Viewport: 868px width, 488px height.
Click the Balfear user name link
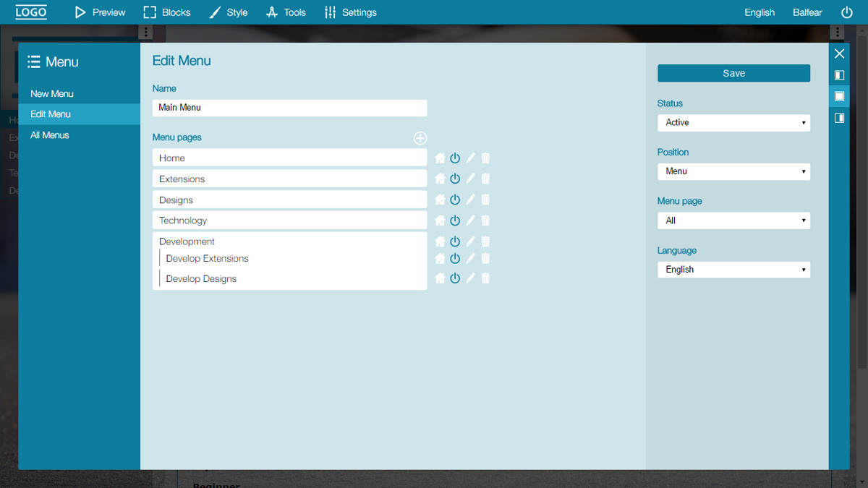click(808, 12)
